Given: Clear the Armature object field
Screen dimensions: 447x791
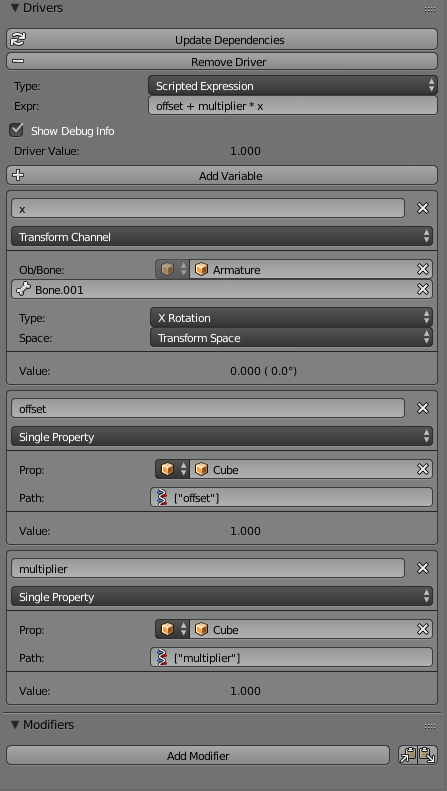Looking at the screenshot, I should click(x=423, y=269).
